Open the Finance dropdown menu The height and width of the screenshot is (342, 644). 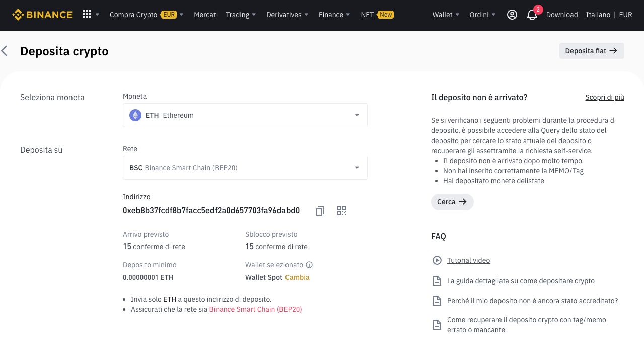[335, 15]
